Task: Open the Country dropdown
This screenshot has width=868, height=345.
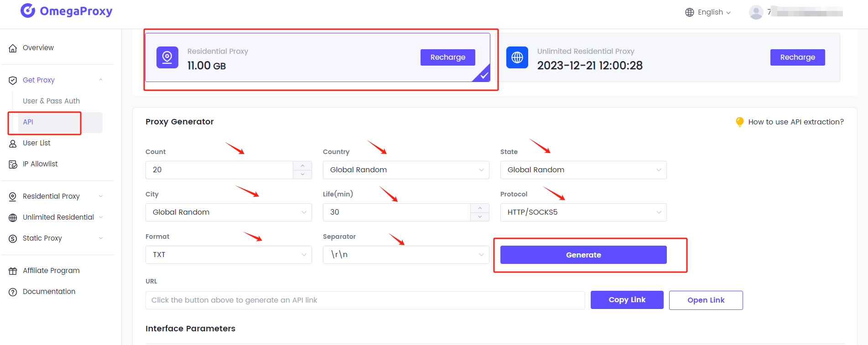Action: tap(406, 170)
